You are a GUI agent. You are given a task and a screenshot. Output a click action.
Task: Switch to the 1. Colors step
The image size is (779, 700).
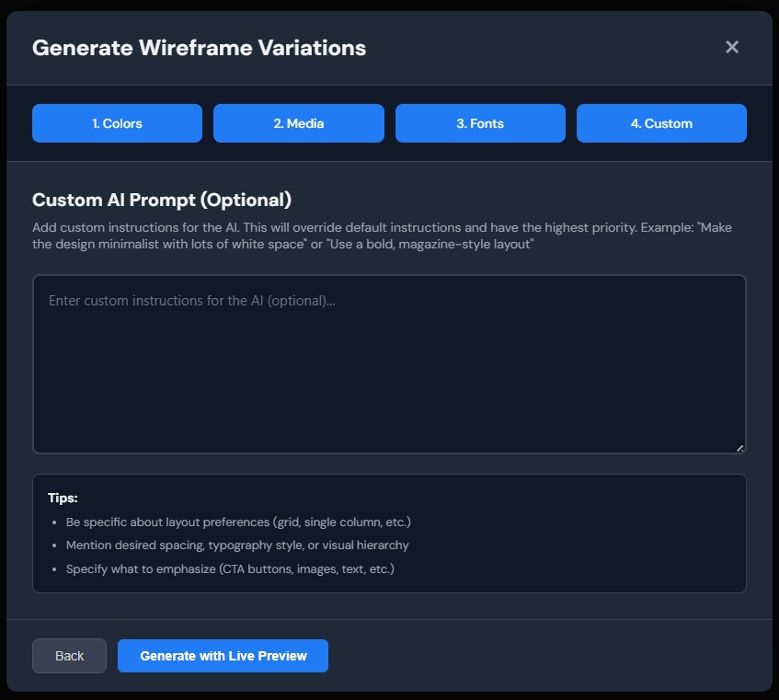click(117, 122)
